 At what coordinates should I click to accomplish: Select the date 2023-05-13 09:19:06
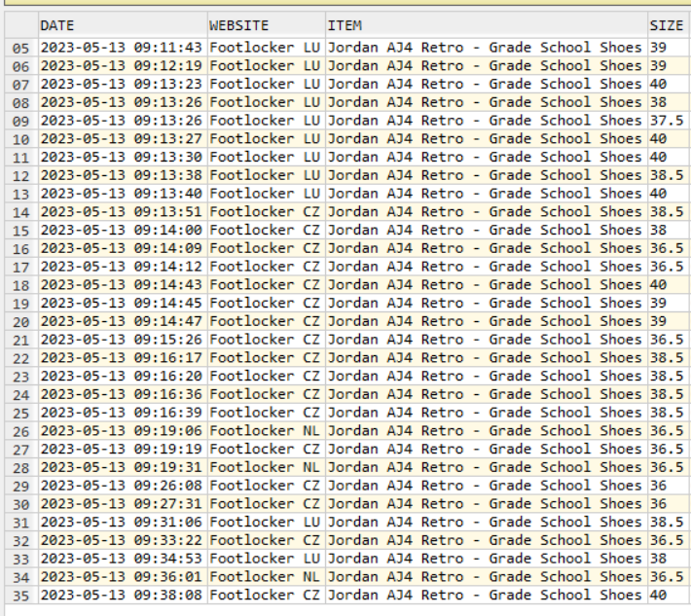(x=122, y=431)
